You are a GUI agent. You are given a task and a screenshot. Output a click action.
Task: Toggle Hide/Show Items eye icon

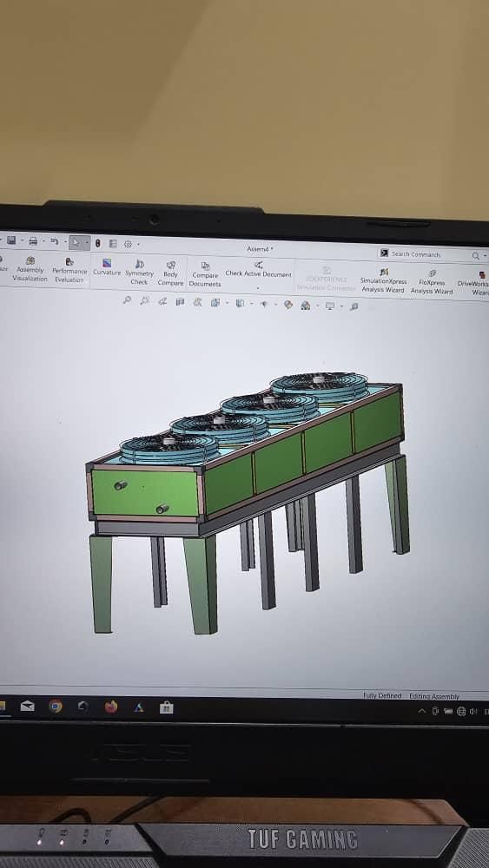coord(264,304)
